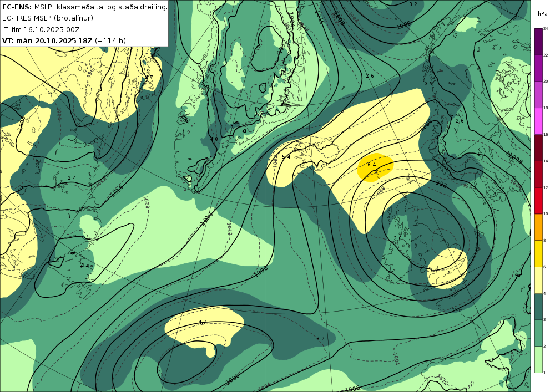Click the legend tick label '20'
This screenshot has height=392, width=555.
(546, 82)
